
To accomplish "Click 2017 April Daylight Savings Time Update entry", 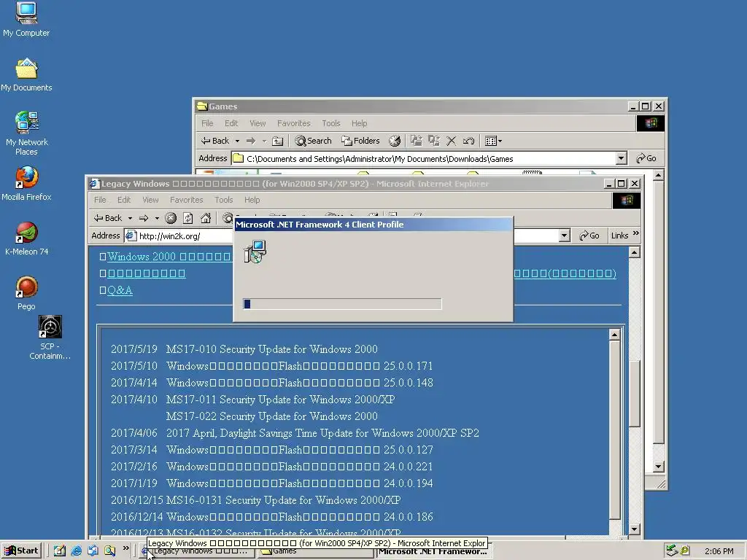I will click(322, 433).
